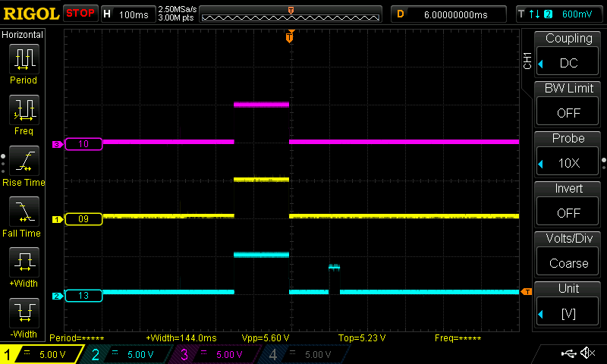Pick the +Width measurement icon
Image resolution: width=607 pixels, height=364 pixels.
coord(24,264)
